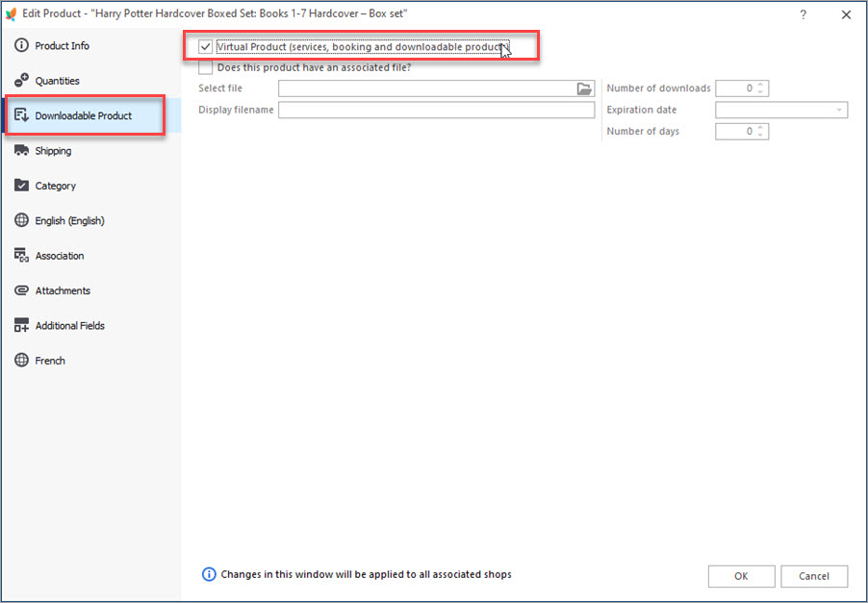The height and width of the screenshot is (603, 868).
Task: Click the Cancel button
Action: click(x=814, y=576)
